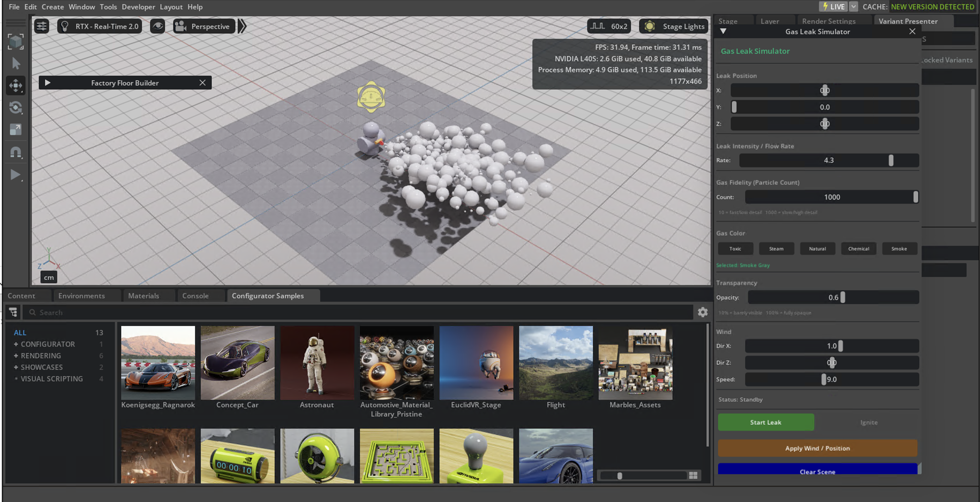Collapse the Gas Leak Simulator window
The image size is (980, 502).
723,32
